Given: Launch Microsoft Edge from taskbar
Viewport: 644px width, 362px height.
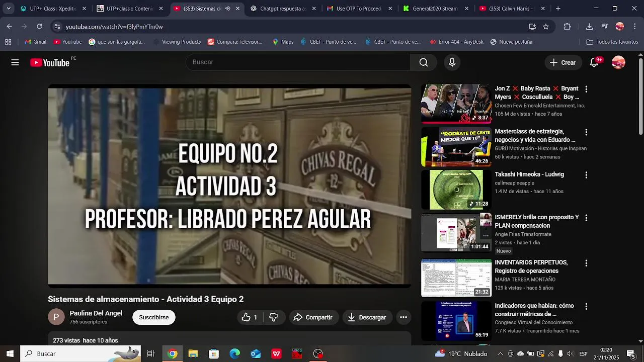Looking at the screenshot, I should (235, 354).
